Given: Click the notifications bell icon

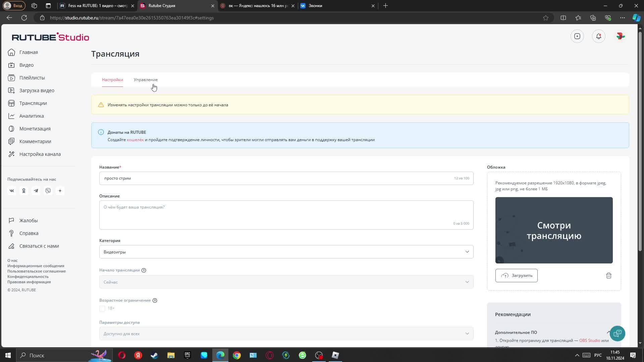Looking at the screenshot, I should (599, 36).
